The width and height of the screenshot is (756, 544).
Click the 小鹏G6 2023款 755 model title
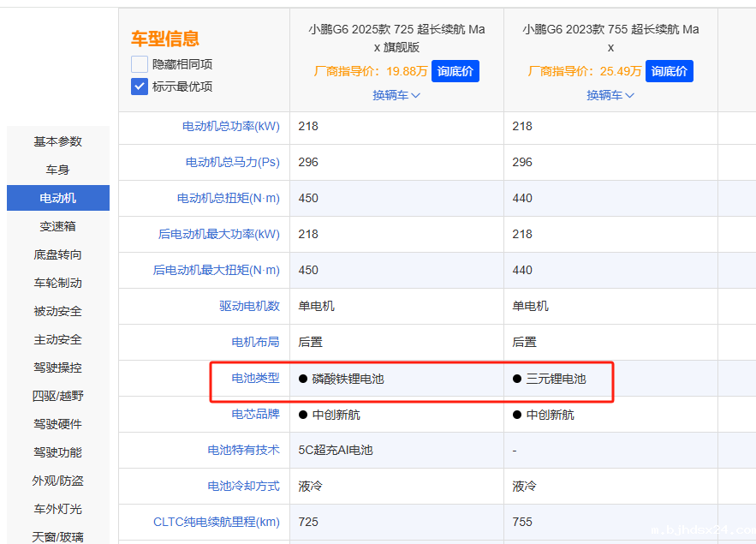click(x=610, y=38)
